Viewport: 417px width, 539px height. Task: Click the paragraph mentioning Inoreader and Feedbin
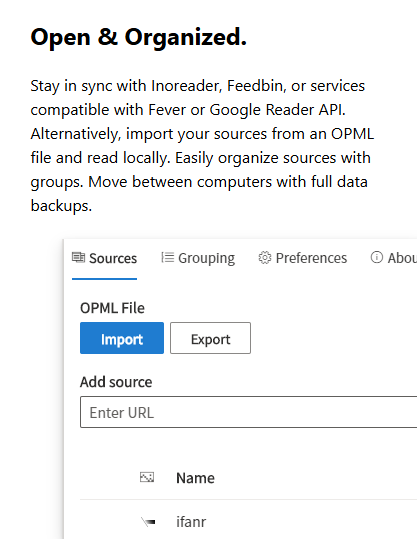click(x=202, y=145)
